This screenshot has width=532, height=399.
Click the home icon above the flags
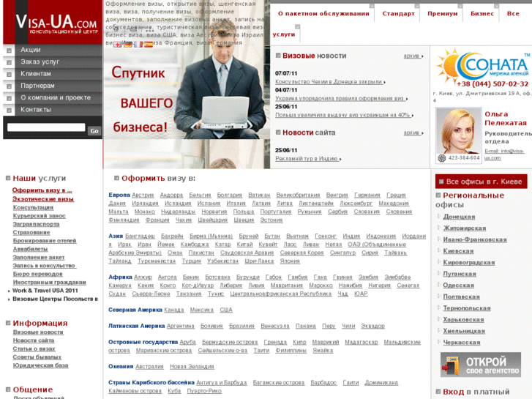[x=116, y=29]
